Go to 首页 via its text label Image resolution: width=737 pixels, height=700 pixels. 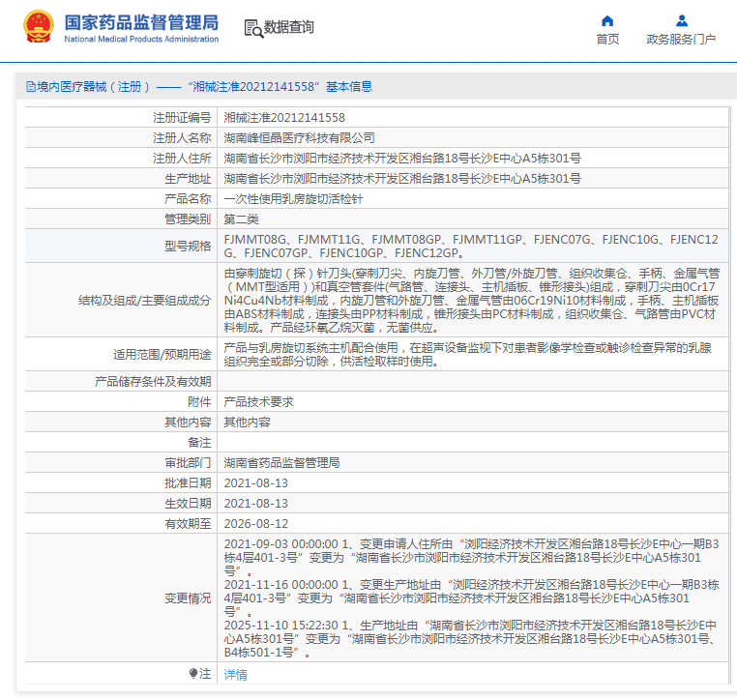(607, 40)
